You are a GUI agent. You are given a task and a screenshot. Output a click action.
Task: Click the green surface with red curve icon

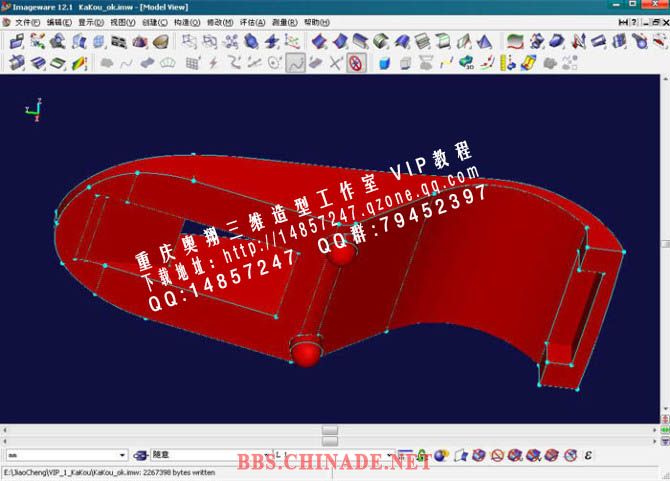[x=515, y=41]
